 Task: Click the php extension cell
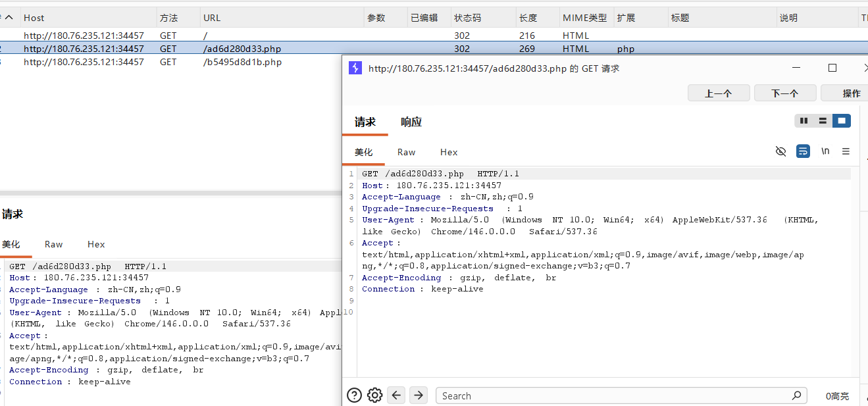[626, 49]
